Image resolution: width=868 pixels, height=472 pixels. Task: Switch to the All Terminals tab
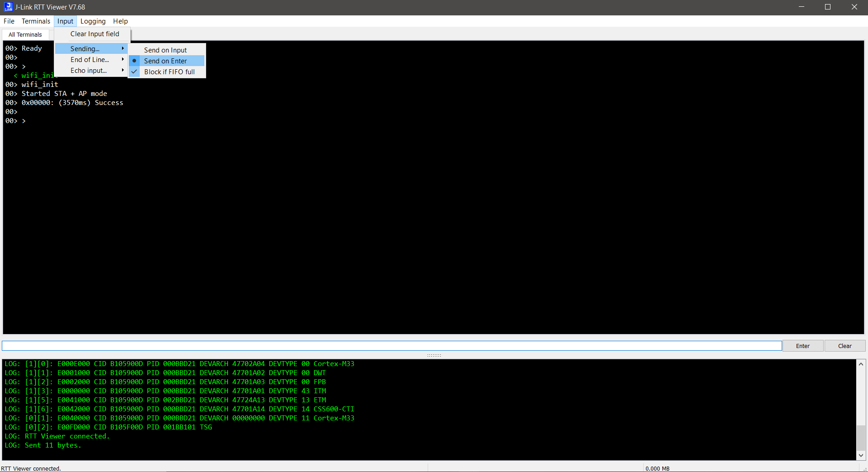pos(25,34)
